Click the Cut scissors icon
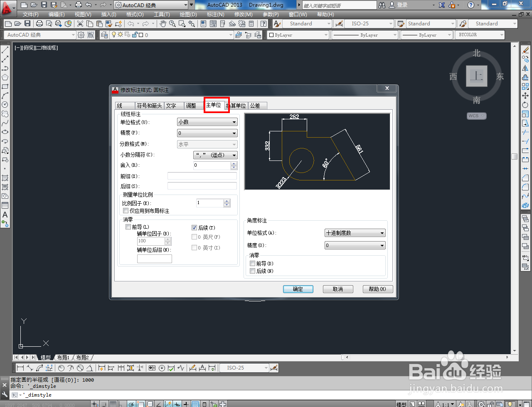This screenshot has height=407, width=532. click(80, 24)
